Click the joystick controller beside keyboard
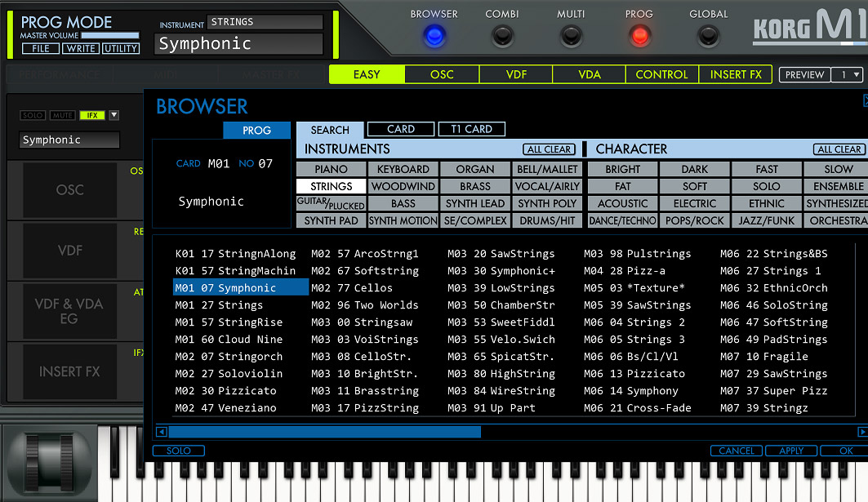This screenshot has height=502, width=868. tap(50, 463)
